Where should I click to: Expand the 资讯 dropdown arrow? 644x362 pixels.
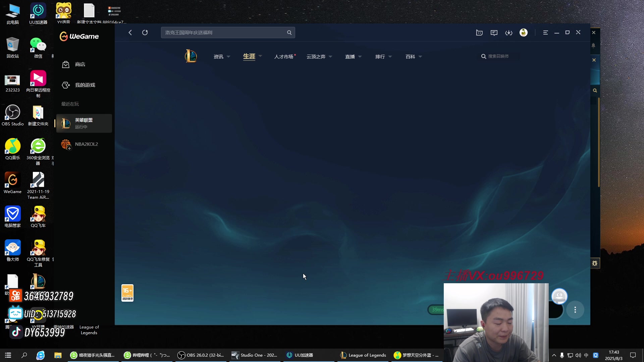click(228, 57)
